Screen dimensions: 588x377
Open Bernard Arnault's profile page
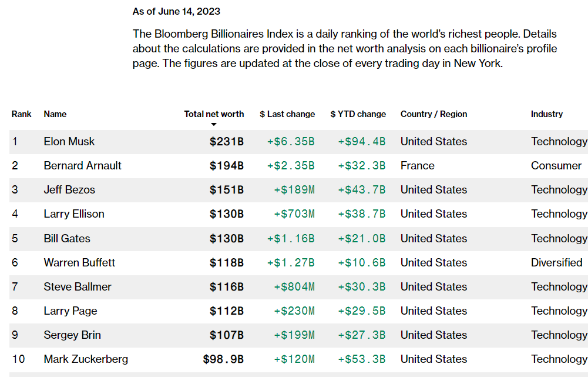(x=82, y=166)
